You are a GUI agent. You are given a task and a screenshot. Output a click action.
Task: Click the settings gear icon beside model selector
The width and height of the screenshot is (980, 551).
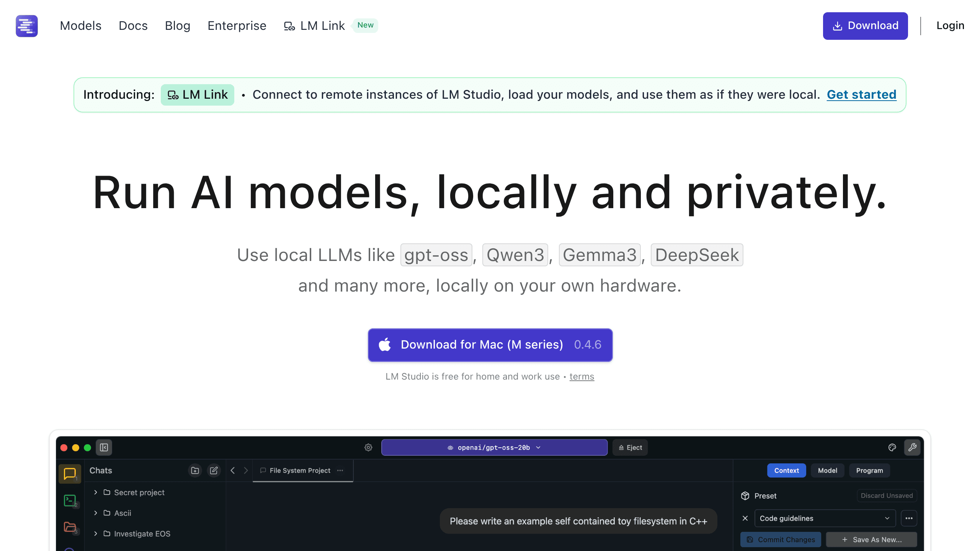click(368, 447)
